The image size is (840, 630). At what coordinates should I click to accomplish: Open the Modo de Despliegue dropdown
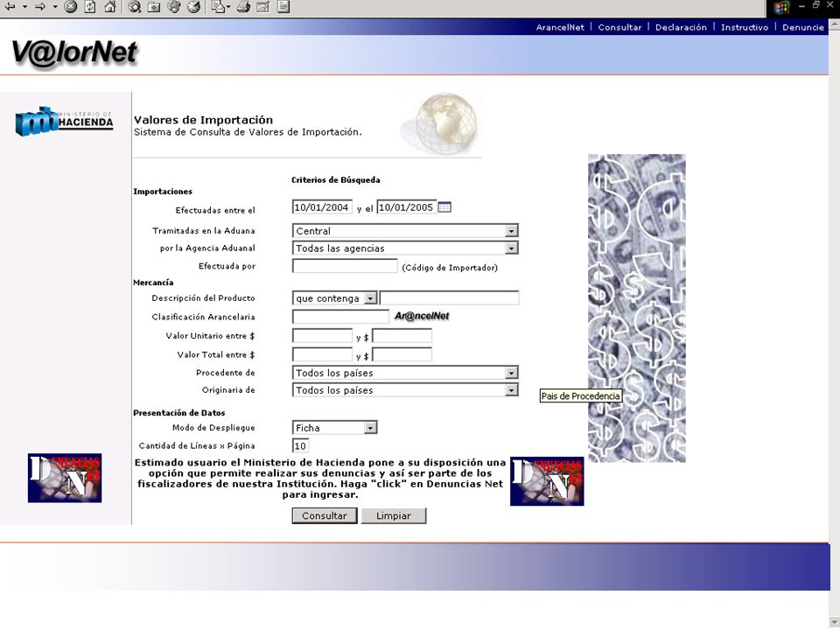[x=335, y=428]
